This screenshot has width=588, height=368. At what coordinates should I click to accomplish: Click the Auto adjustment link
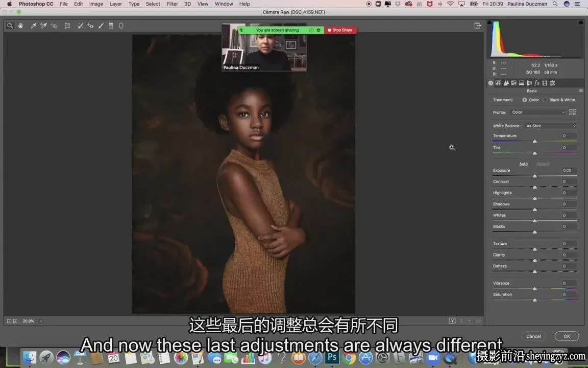click(x=524, y=164)
